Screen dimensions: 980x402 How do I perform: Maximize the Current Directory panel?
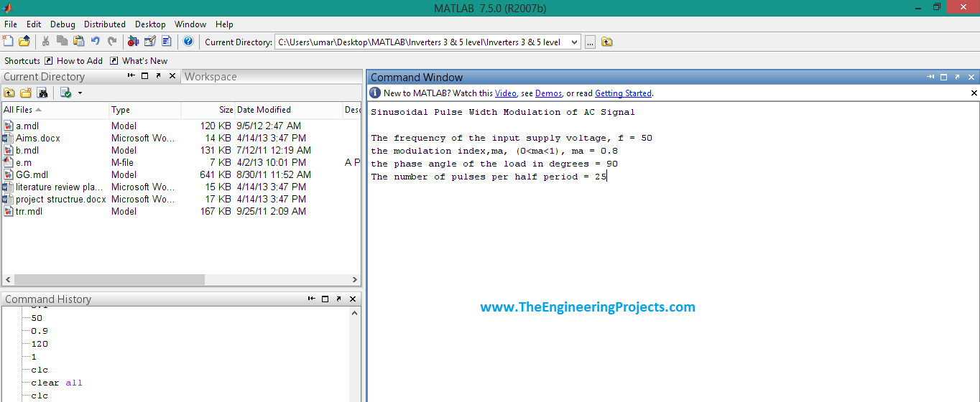pyautogui.click(x=144, y=75)
